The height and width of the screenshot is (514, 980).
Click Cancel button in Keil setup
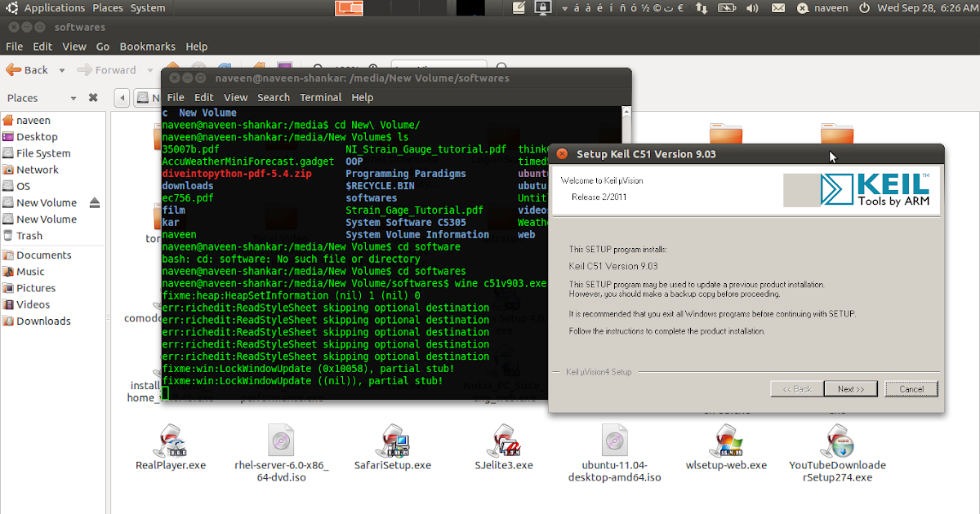[x=911, y=389]
